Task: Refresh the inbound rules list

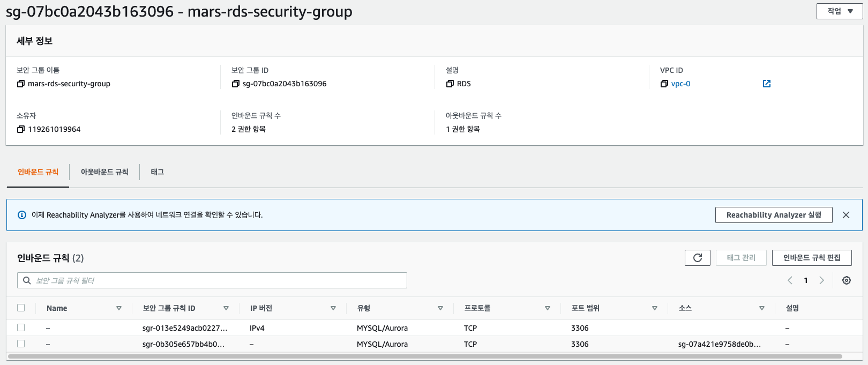Action: click(698, 258)
